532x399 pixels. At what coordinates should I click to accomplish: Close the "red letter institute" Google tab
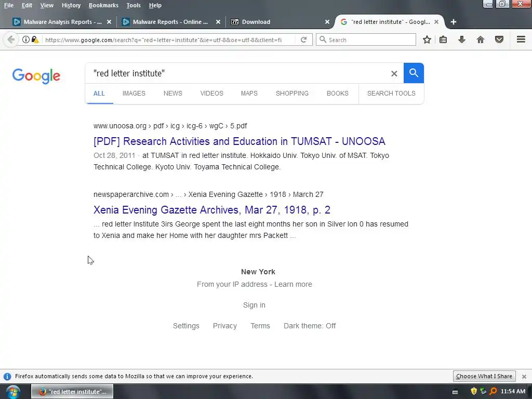[436, 22]
